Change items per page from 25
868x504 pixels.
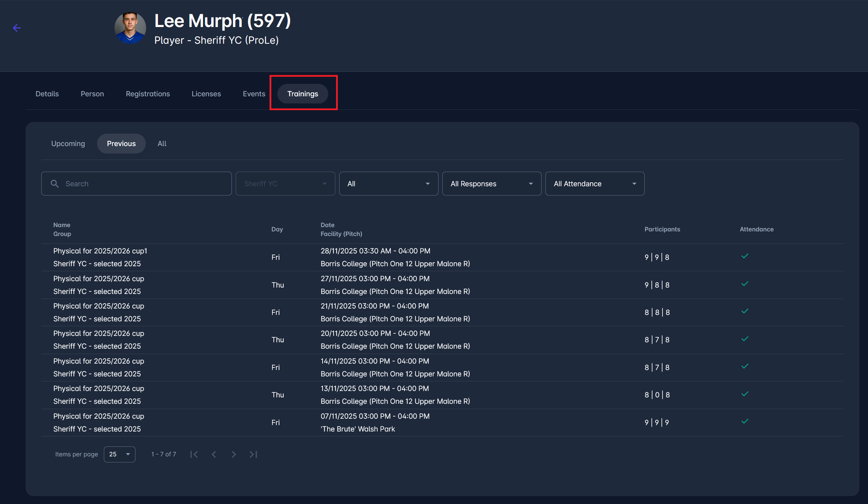tap(119, 454)
